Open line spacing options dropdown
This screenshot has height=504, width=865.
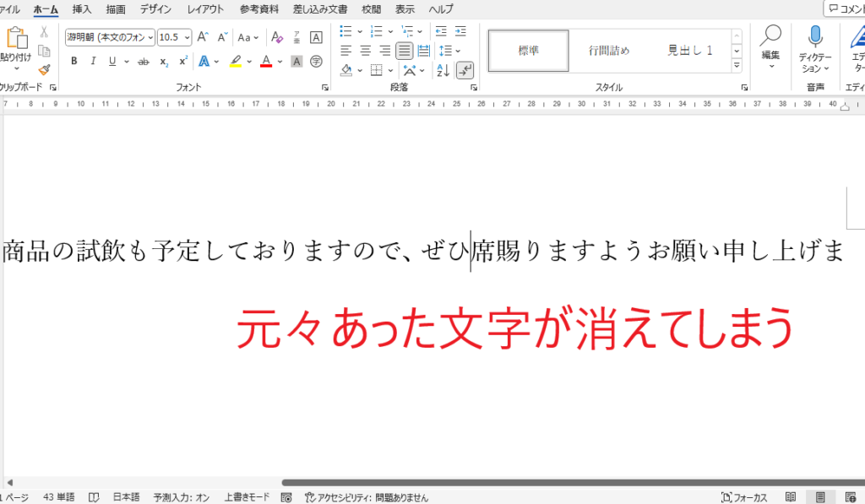458,51
